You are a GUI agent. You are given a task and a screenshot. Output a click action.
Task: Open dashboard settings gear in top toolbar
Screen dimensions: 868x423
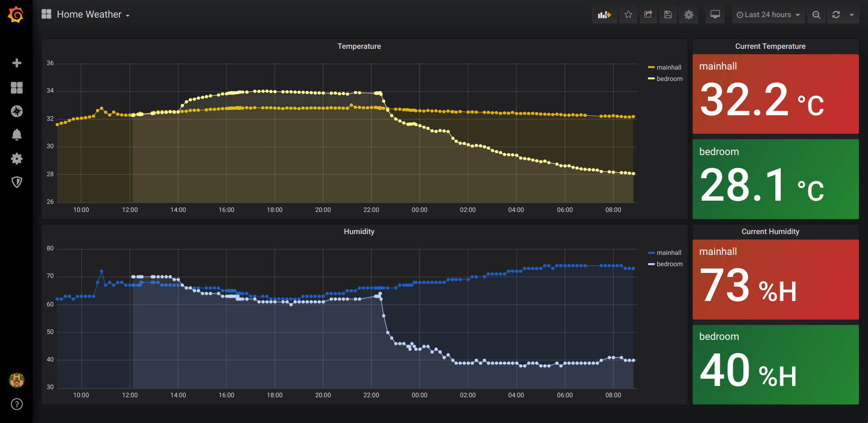click(x=689, y=15)
